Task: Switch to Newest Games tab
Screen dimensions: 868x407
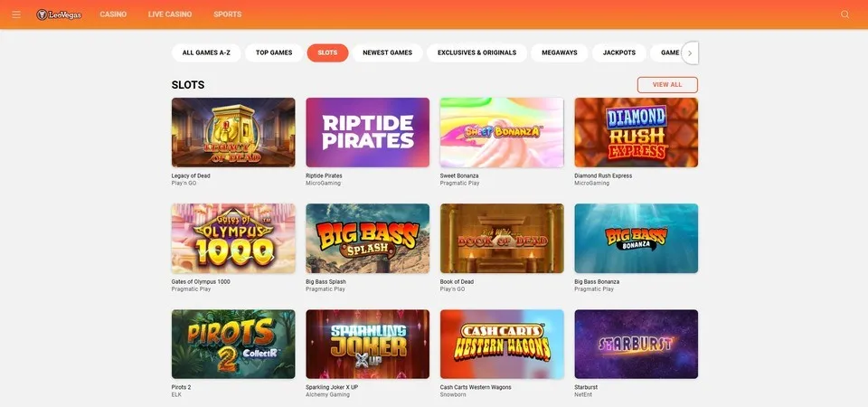Action: [388, 52]
